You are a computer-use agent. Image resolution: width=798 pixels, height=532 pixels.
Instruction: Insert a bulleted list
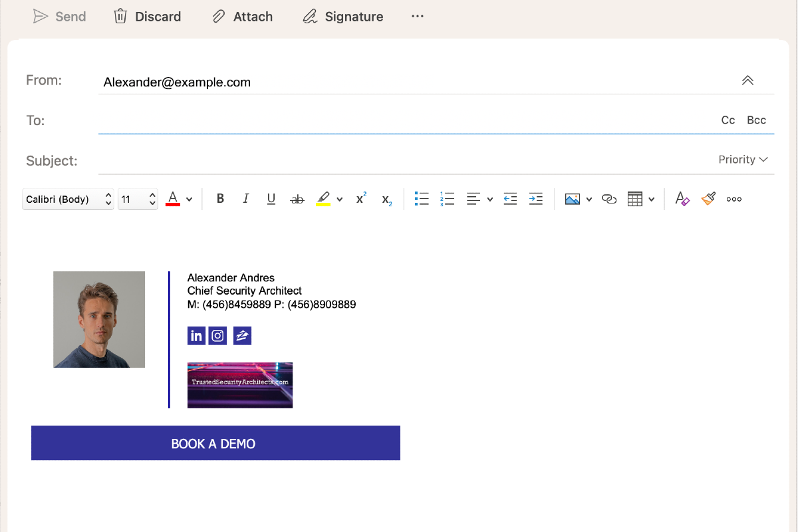pos(422,199)
